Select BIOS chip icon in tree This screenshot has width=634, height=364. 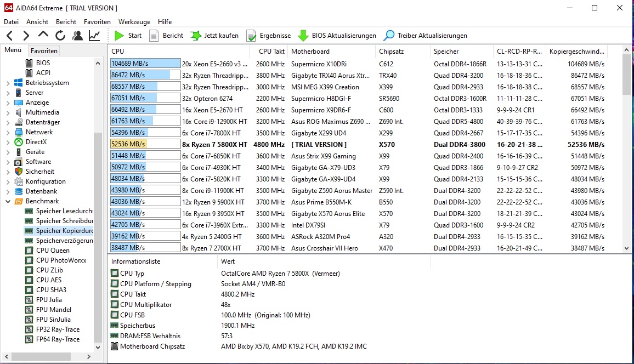29,63
